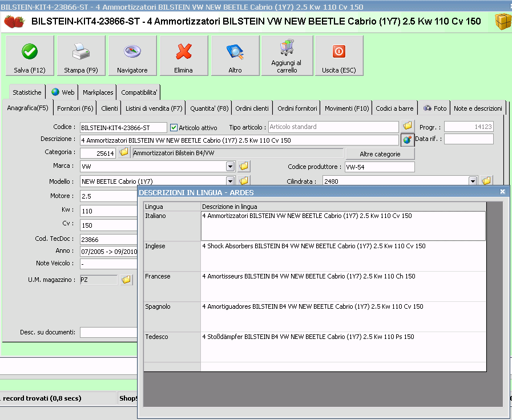Click the Codice input field
The height and width of the screenshot is (420, 512).
point(123,128)
